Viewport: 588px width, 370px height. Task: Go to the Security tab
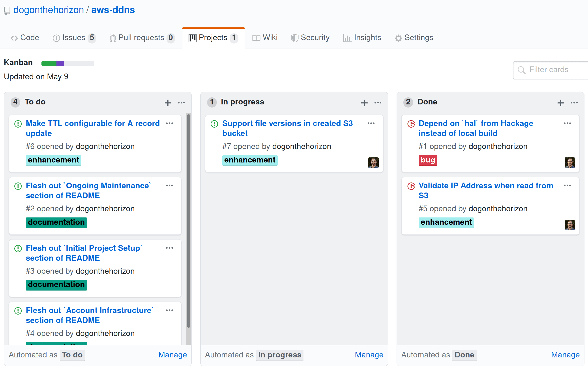click(310, 38)
